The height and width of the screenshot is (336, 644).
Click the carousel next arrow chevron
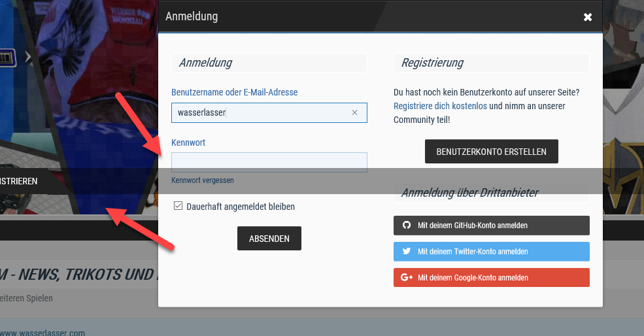(28, 57)
